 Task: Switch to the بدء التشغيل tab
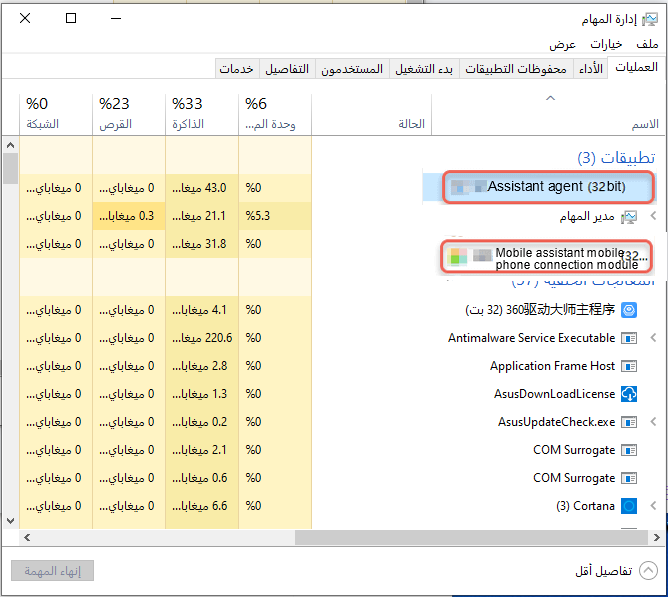(424, 69)
